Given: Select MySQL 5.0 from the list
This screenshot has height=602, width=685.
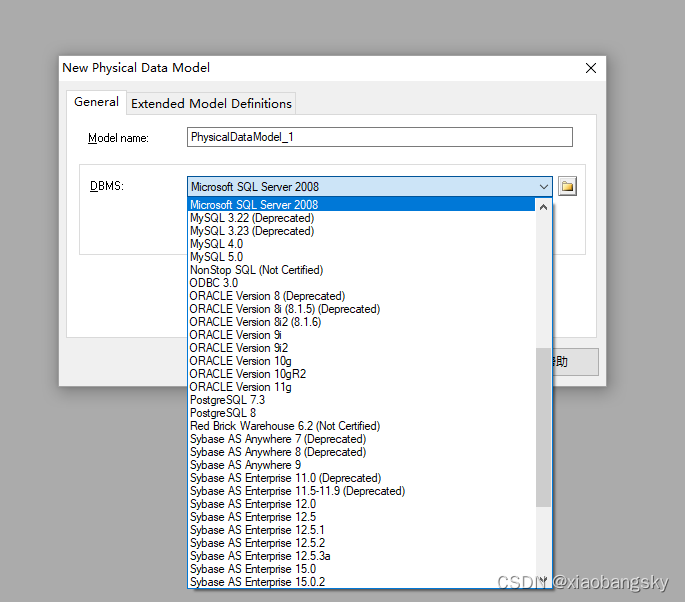Looking at the screenshot, I should [361, 257].
